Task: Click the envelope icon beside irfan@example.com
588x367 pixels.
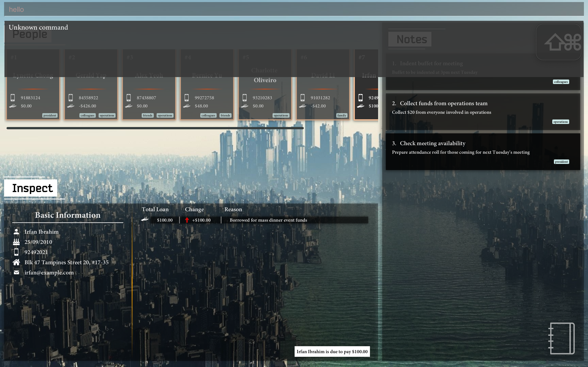Action: pos(16,272)
